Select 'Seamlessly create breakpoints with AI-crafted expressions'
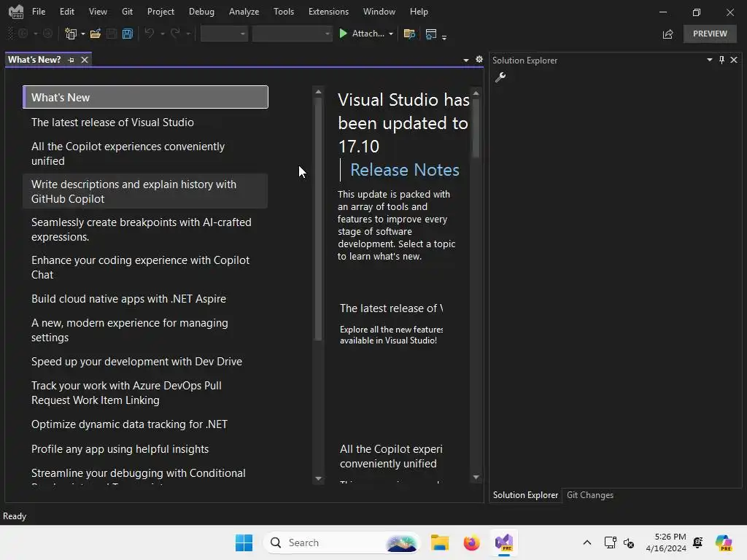Screen dimensions: 747x560 tap(145, 230)
